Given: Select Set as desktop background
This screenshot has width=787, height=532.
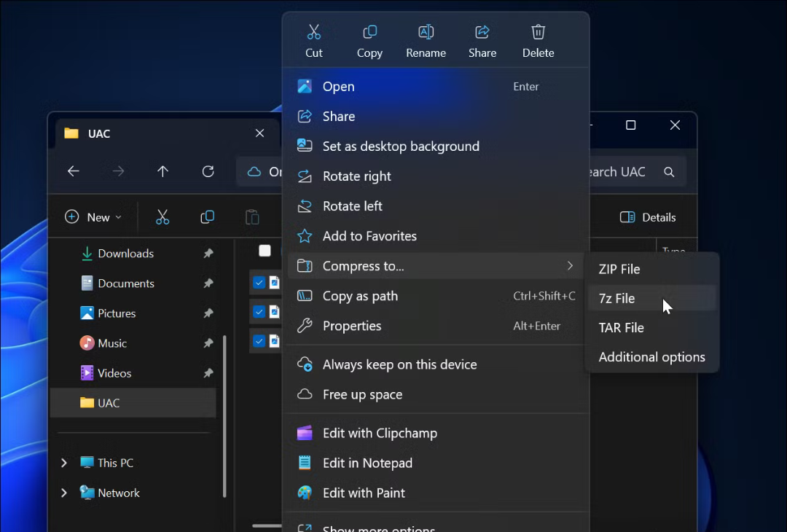Looking at the screenshot, I should pos(401,146).
